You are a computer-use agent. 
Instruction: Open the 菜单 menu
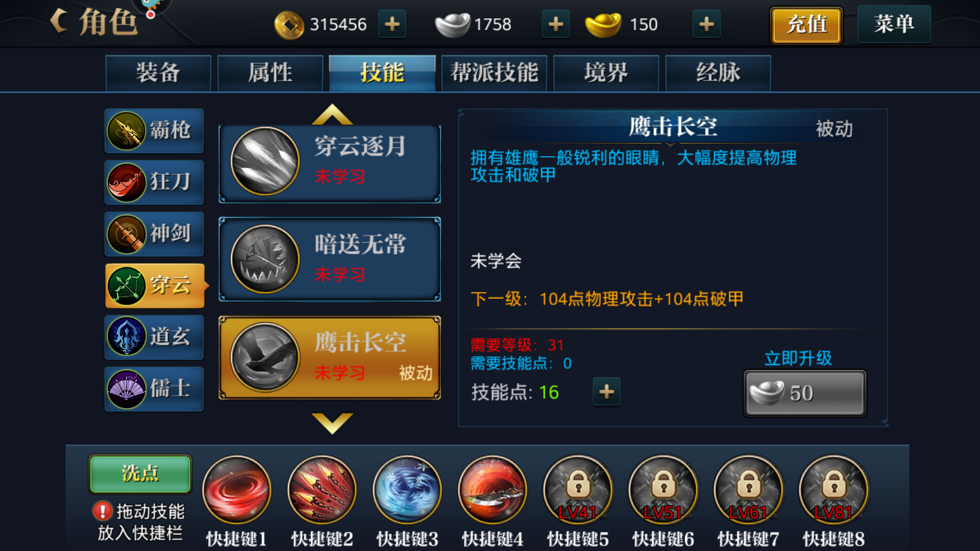(x=894, y=24)
